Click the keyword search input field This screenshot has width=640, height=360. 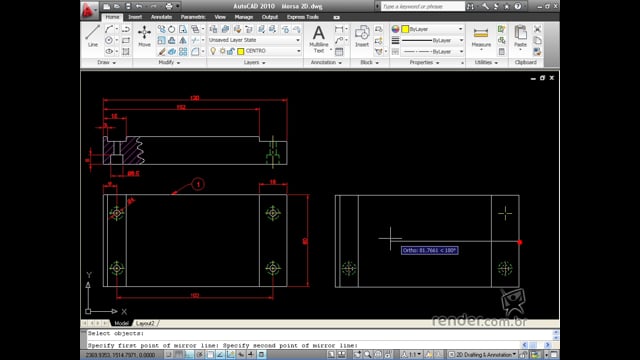tap(423, 6)
